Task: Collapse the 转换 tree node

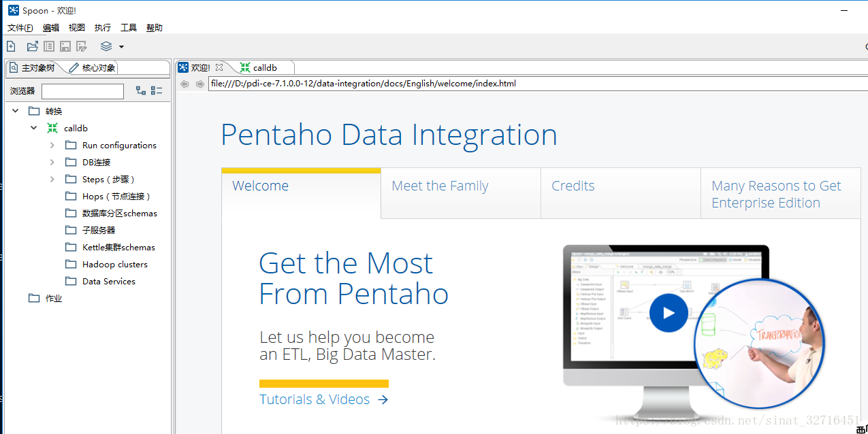Action: (x=16, y=110)
